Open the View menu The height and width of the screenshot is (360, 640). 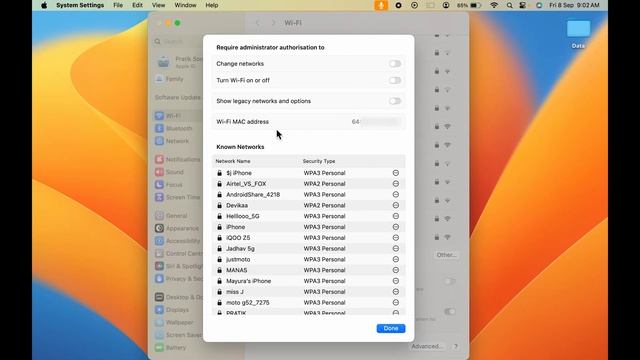coord(158,5)
